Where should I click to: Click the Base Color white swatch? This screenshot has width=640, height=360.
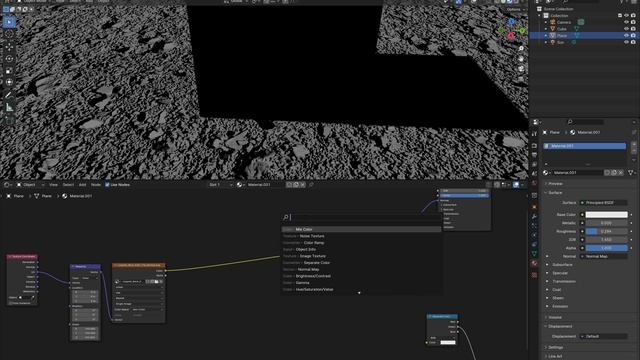607,215
